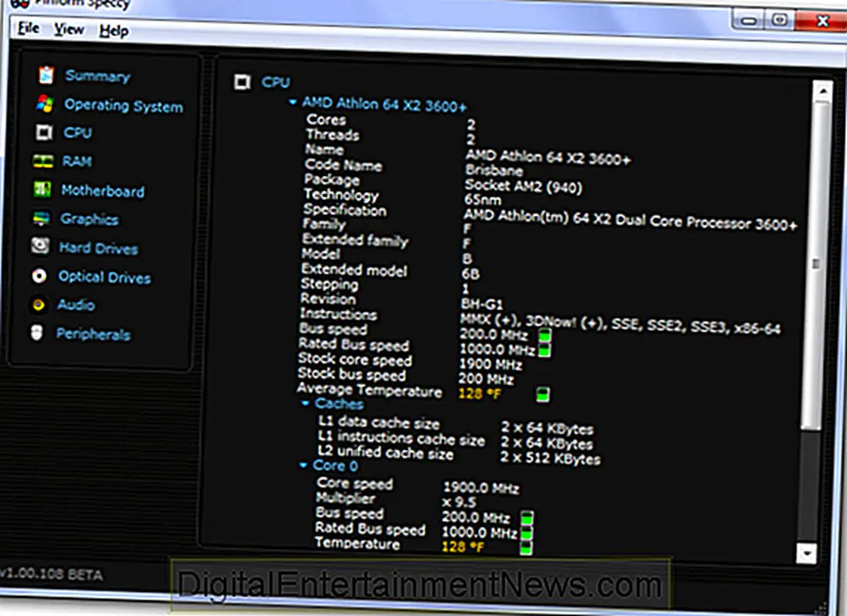Go to Operating System section
Image resolution: width=847 pixels, height=616 pixels.
(x=124, y=105)
